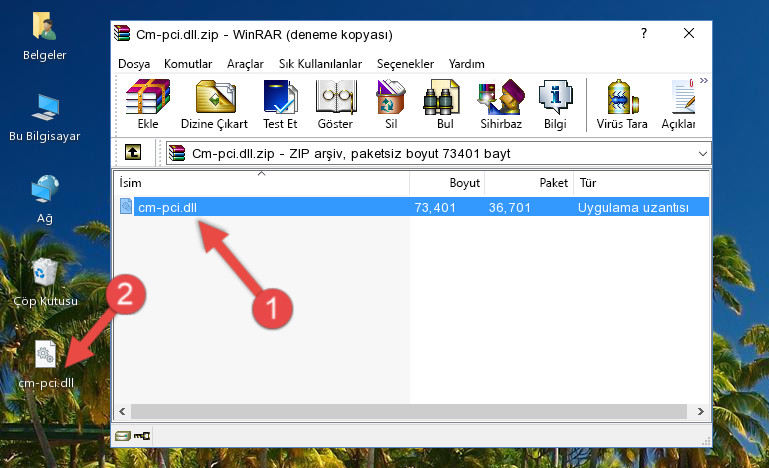Sort by Tür column header
Viewport: 769px width, 468px height.
coord(641,182)
